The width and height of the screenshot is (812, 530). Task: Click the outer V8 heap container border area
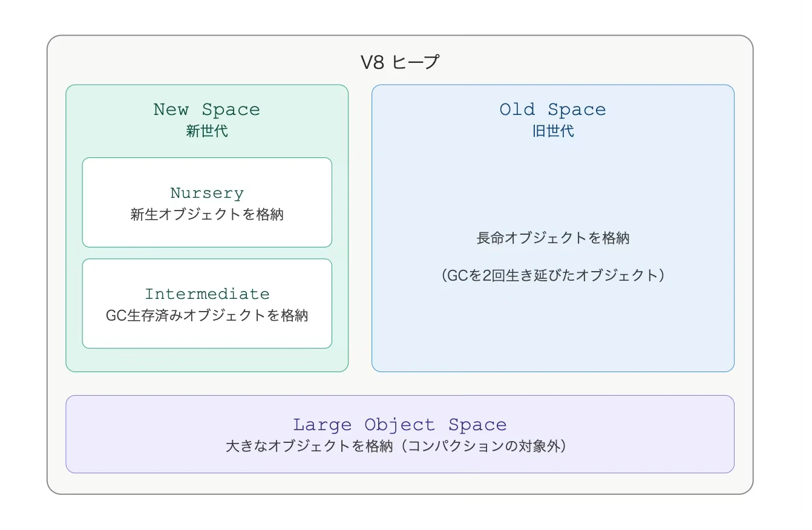pyautogui.click(x=399, y=383)
